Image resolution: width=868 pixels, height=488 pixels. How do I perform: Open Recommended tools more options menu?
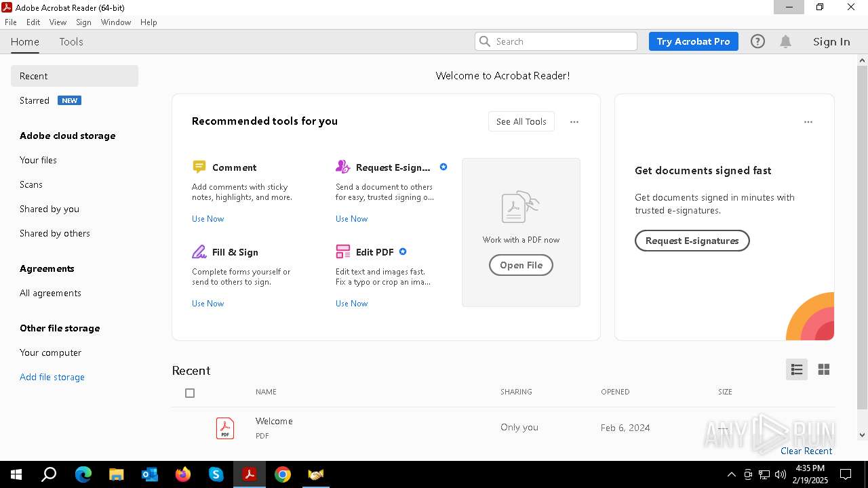(574, 122)
